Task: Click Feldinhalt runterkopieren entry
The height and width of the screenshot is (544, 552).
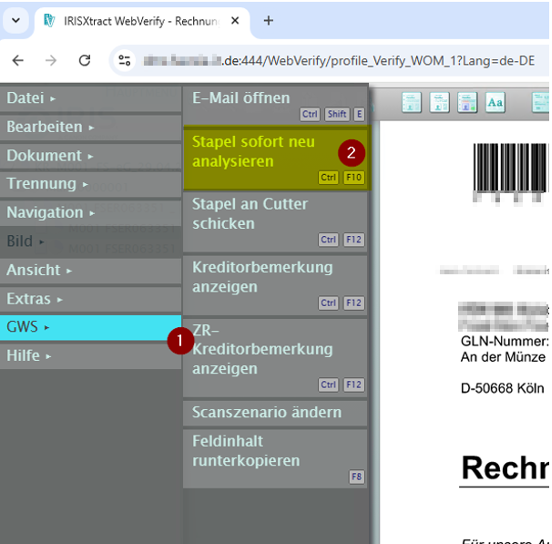Action: click(275, 458)
